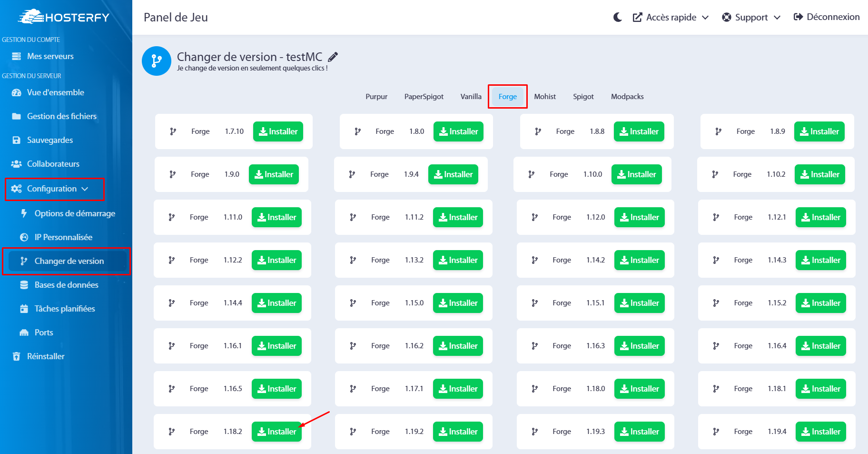Open Tâches planifiées page

point(65,309)
